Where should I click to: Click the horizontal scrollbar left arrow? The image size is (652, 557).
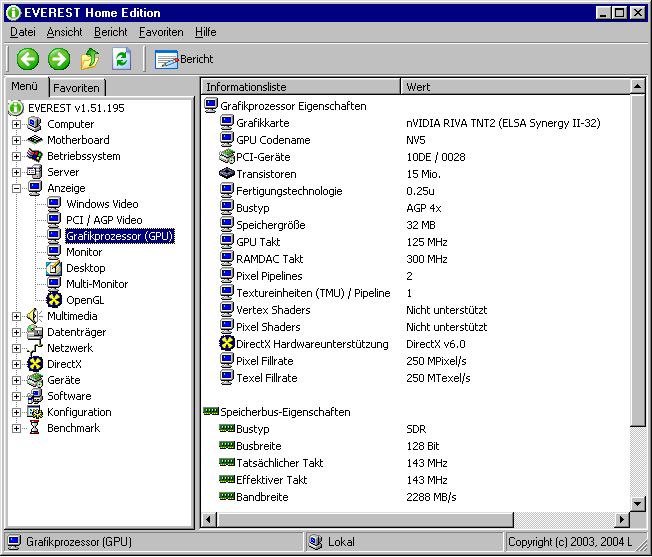point(209,519)
